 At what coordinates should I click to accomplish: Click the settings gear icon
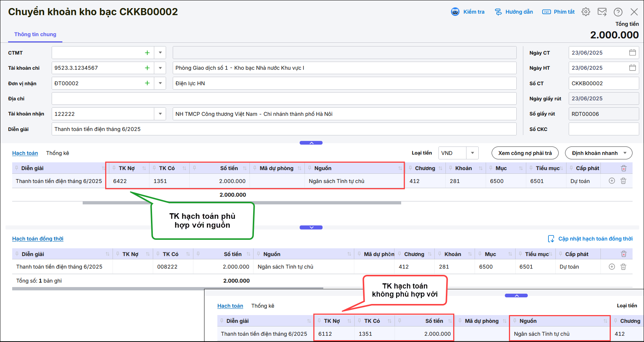586,12
